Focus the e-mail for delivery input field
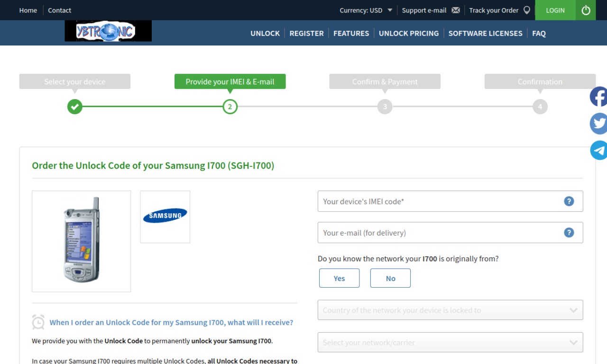Image resolution: width=607 pixels, height=364 pixels. (450, 232)
